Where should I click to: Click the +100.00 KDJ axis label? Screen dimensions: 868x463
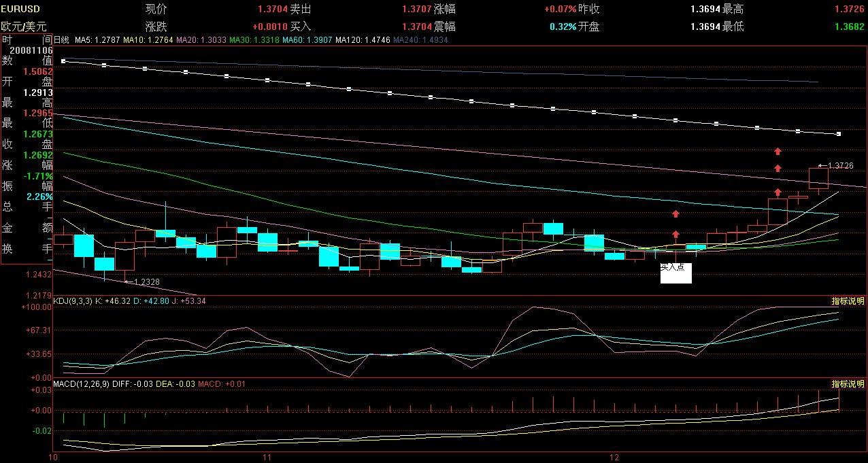click(37, 307)
